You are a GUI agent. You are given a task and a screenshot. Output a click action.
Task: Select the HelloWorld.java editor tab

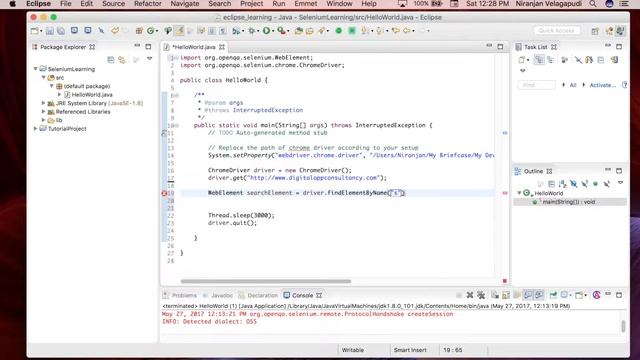tap(193, 47)
